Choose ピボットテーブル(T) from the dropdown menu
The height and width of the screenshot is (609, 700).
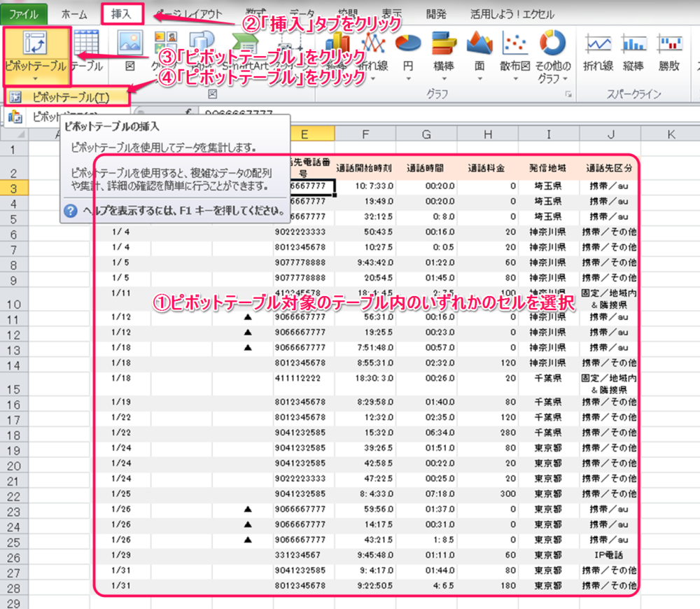[x=67, y=97]
